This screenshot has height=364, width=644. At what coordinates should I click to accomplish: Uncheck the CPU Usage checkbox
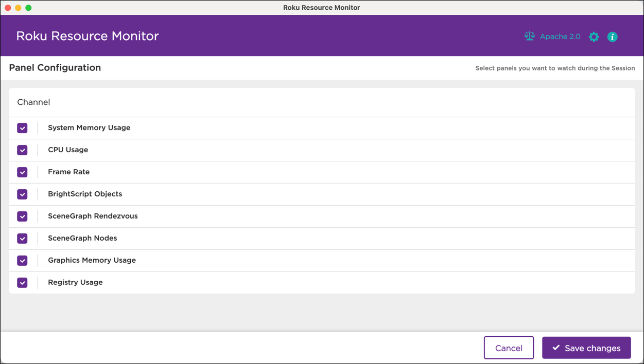pos(22,150)
